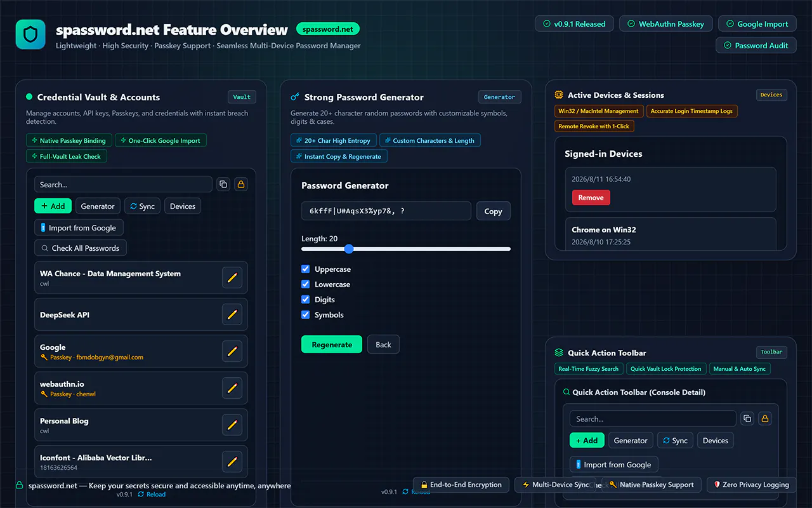Toggle the Lowercase checkbox
The height and width of the screenshot is (508, 812).
[306, 284]
